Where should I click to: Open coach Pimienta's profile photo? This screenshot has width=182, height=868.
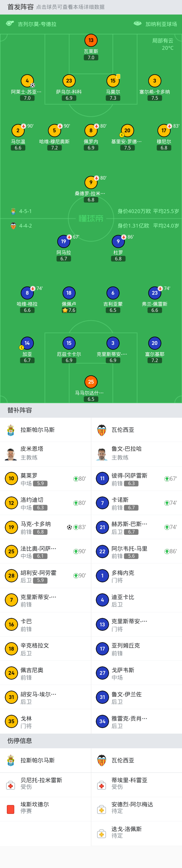[11, 454]
